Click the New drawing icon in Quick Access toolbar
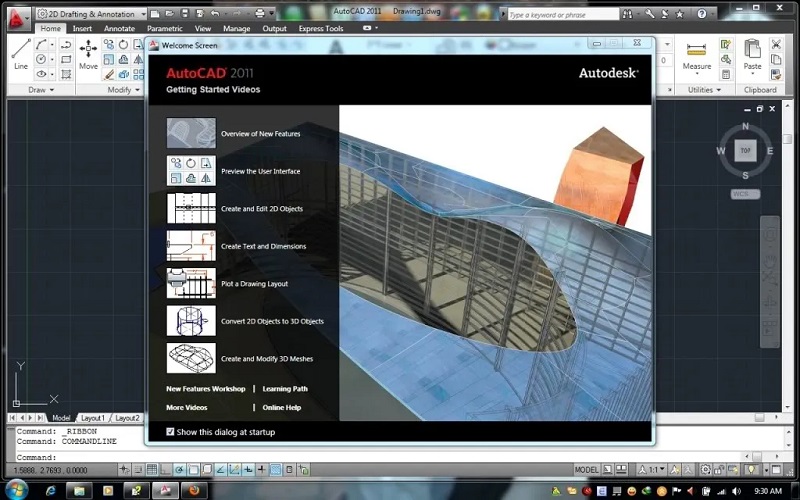This screenshot has height=500, width=800. pos(156,14)
